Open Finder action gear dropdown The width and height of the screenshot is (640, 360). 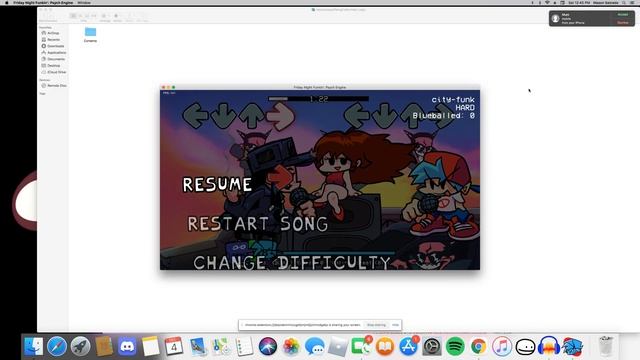tap(117, 16)
